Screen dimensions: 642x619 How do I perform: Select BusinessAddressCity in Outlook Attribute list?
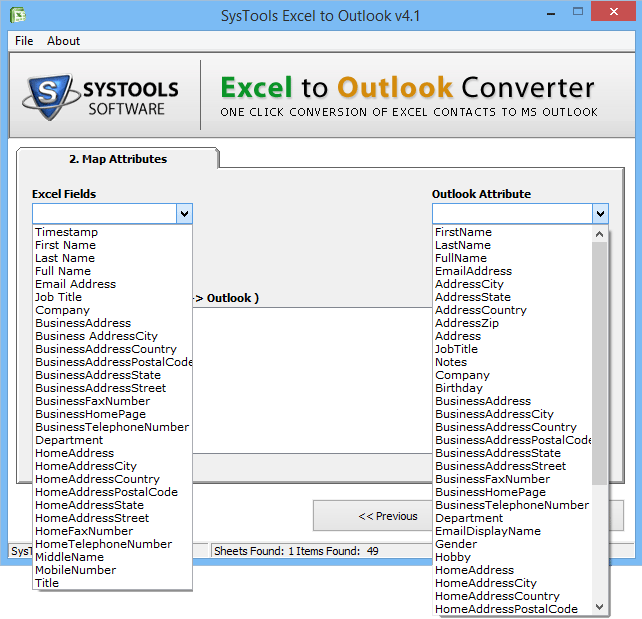tap(513, 414)
